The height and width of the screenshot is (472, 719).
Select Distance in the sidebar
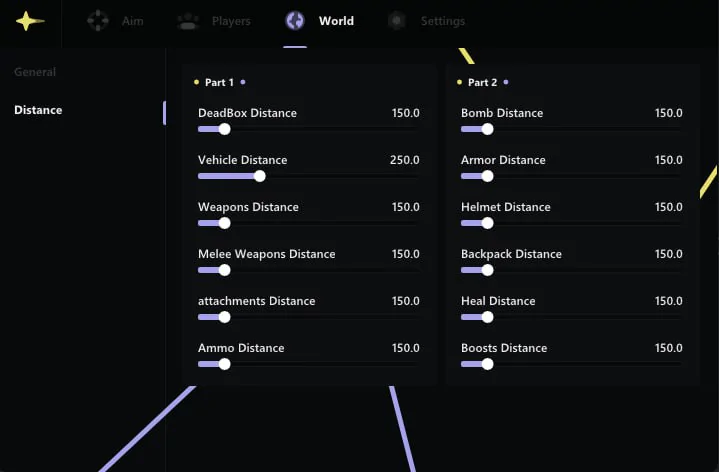click(x=38, y=110)
